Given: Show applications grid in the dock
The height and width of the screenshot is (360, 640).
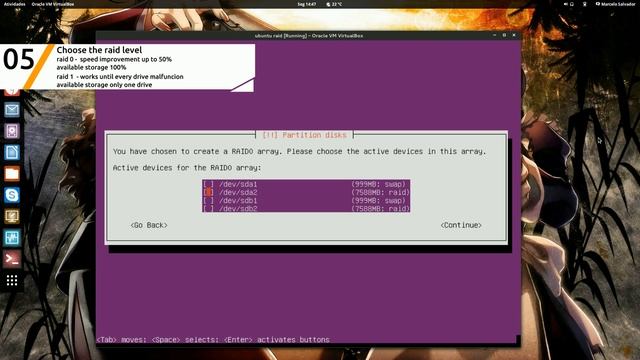Looking at the screenshot, I should click(12, 280).
